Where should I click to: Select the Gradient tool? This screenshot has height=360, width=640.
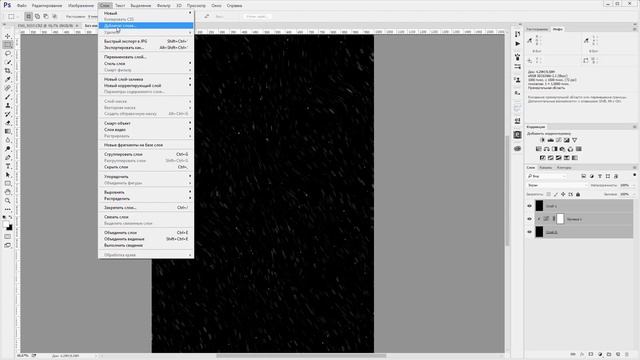8,131
